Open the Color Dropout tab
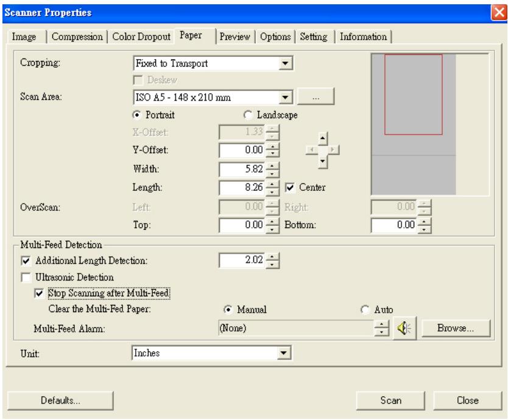Image resolution: width=508 pixels, height=420 pixels. coord(141,37)
